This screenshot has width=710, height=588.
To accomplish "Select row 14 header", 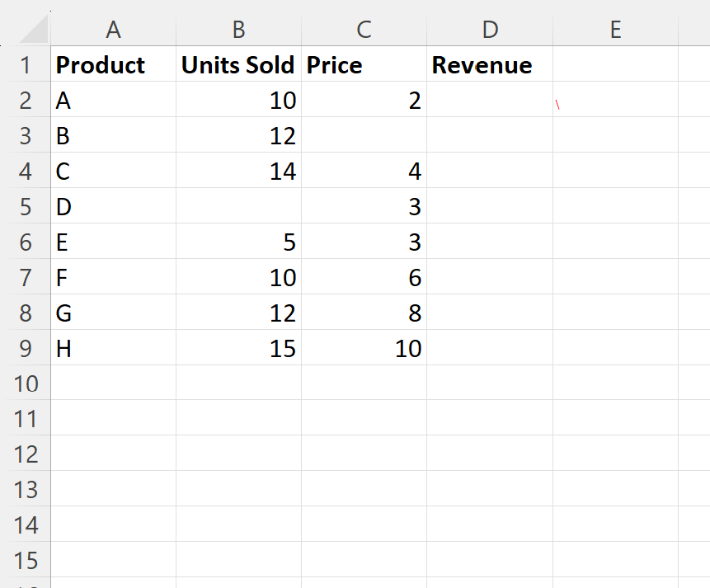I will 26,524.
